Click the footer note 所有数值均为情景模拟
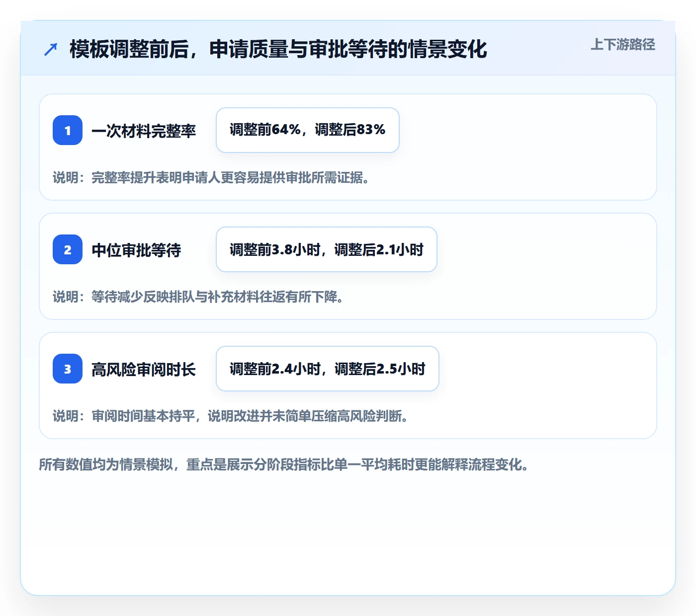Screen dimensions: 696x616 pos(284,464)
